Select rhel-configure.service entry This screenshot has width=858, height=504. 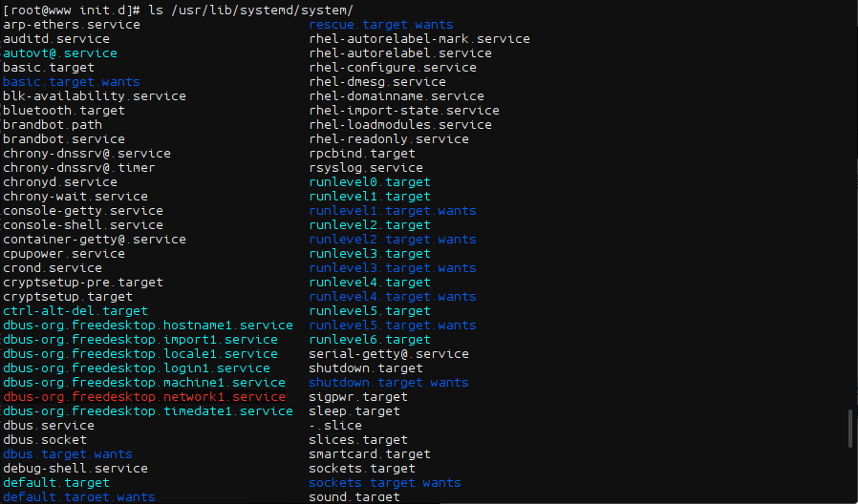tap(393, 67)
